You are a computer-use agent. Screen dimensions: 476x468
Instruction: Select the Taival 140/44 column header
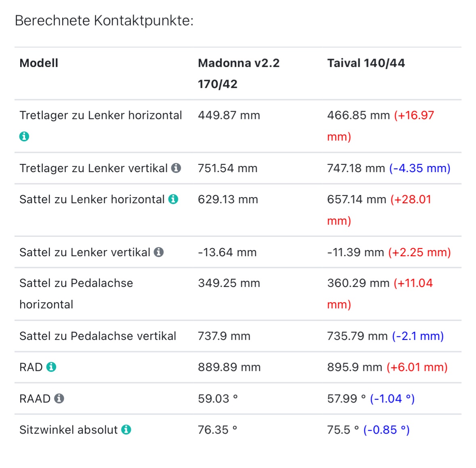coord(366,63)
